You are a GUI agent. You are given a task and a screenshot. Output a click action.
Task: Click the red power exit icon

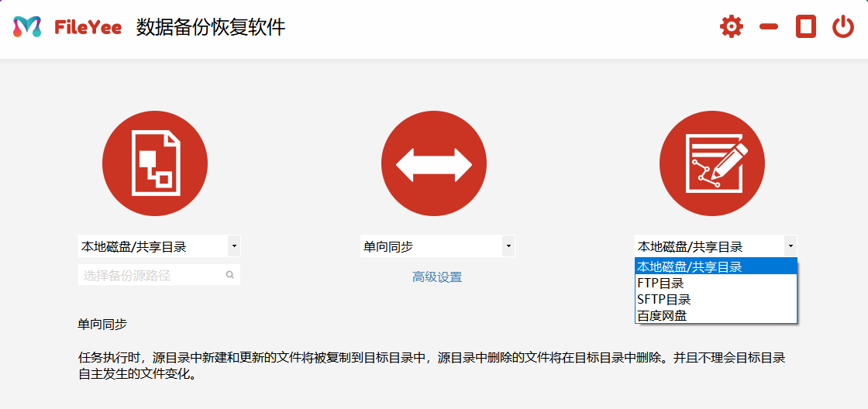coord(843,27)
